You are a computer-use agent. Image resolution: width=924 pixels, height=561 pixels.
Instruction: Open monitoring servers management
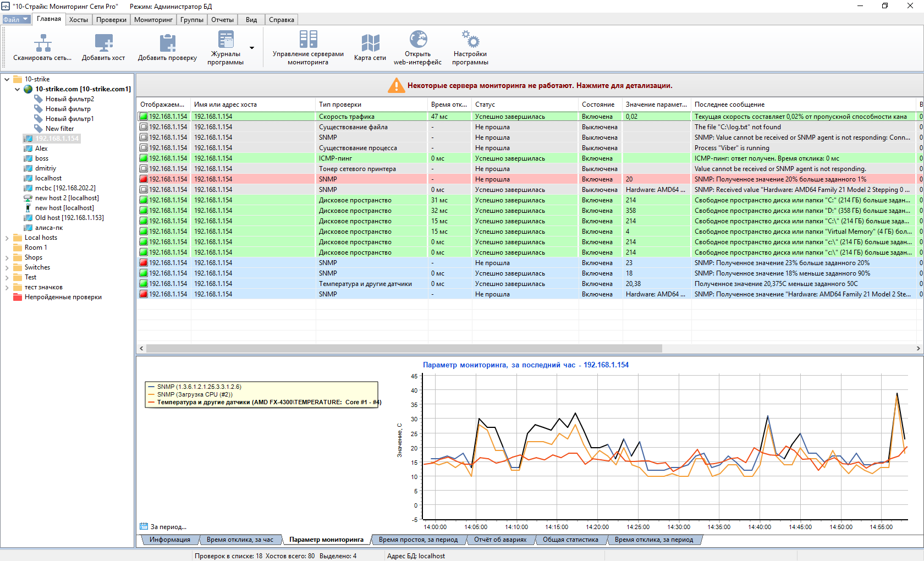(308, 40)
